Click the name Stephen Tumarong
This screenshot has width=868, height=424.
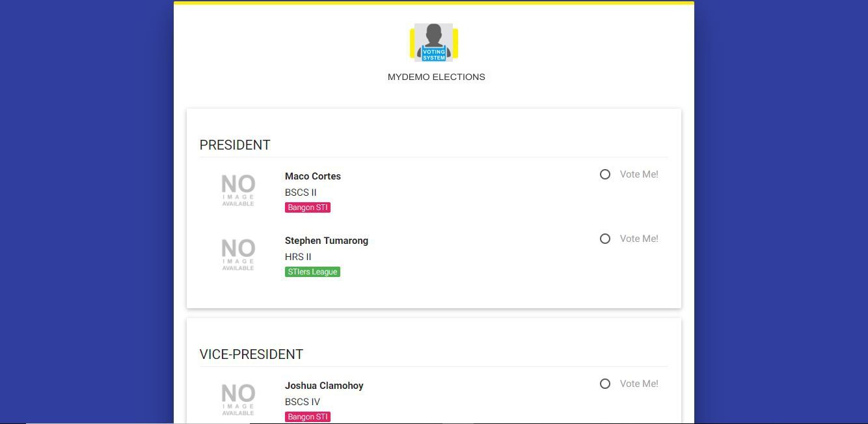pyautogui.click(x=327, y=241)
